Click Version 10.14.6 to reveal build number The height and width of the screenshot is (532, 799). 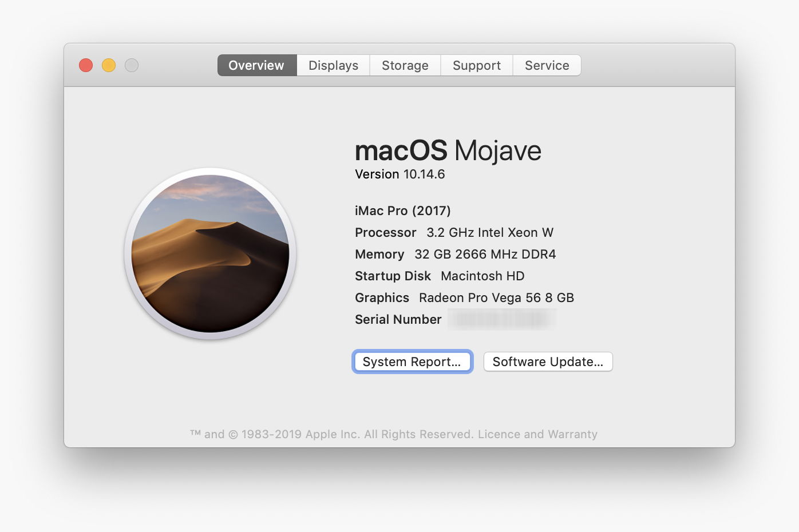[399, 174]
